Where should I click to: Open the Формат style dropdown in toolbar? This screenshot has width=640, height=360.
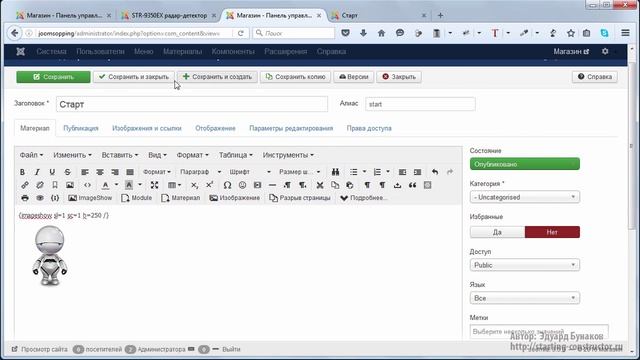(157, 172)
